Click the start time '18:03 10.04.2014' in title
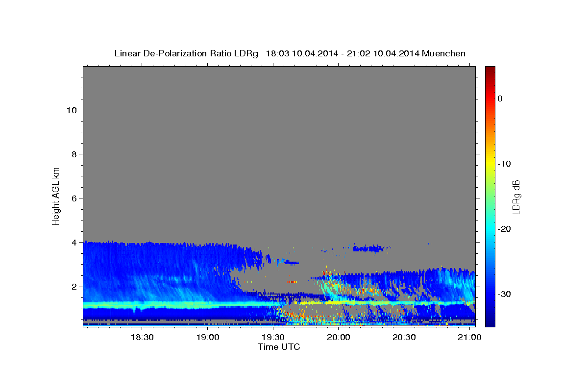Image resolution: width=588 pixels, height=392 pixels. (x=301, y=53)
